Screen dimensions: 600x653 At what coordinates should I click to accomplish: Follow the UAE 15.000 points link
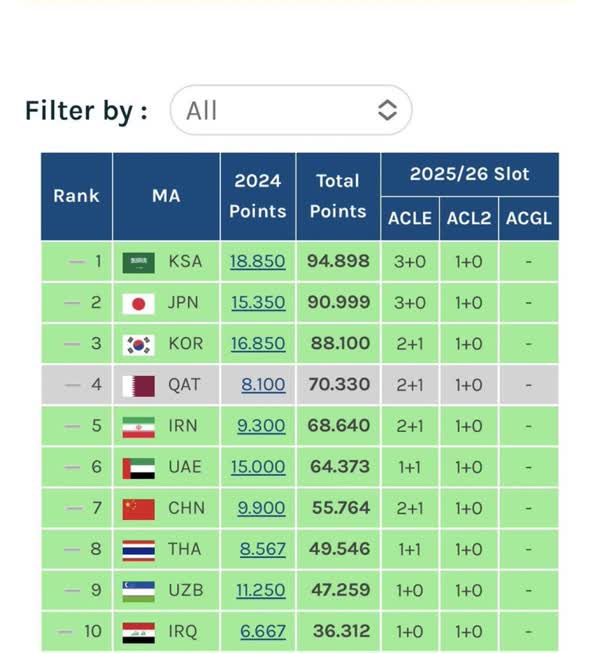[x=257, y=467]
